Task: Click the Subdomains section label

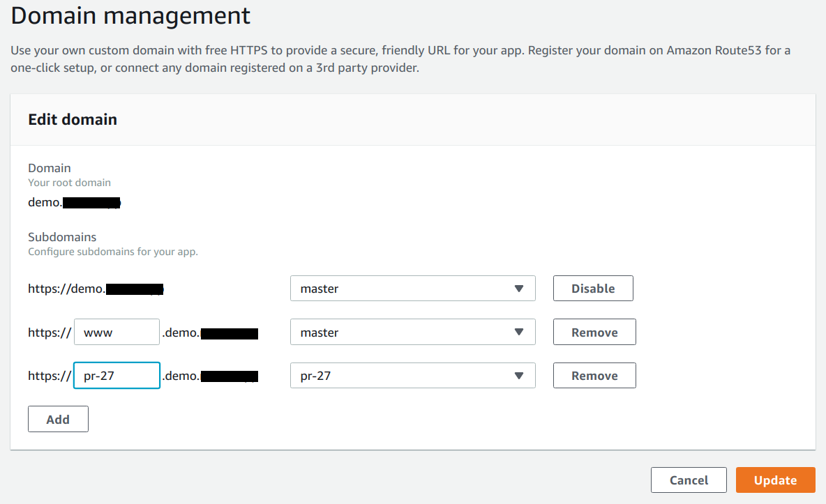Action: [61, 237]
